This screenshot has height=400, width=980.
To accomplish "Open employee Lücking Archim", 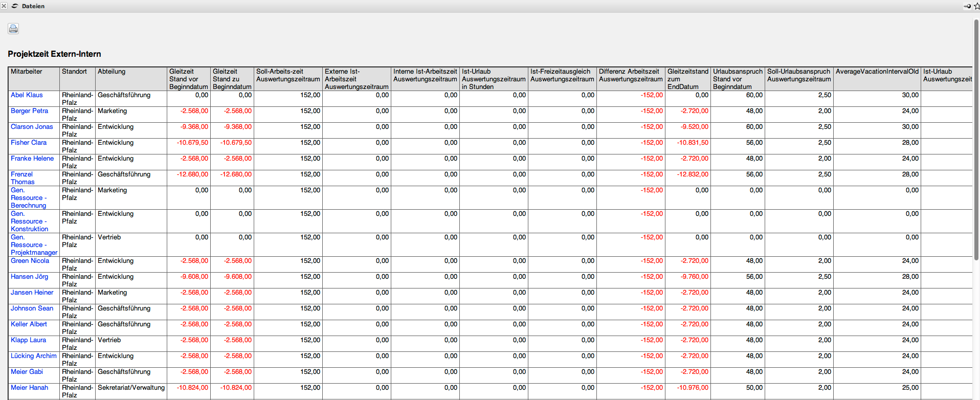I will tap(34, 356).
